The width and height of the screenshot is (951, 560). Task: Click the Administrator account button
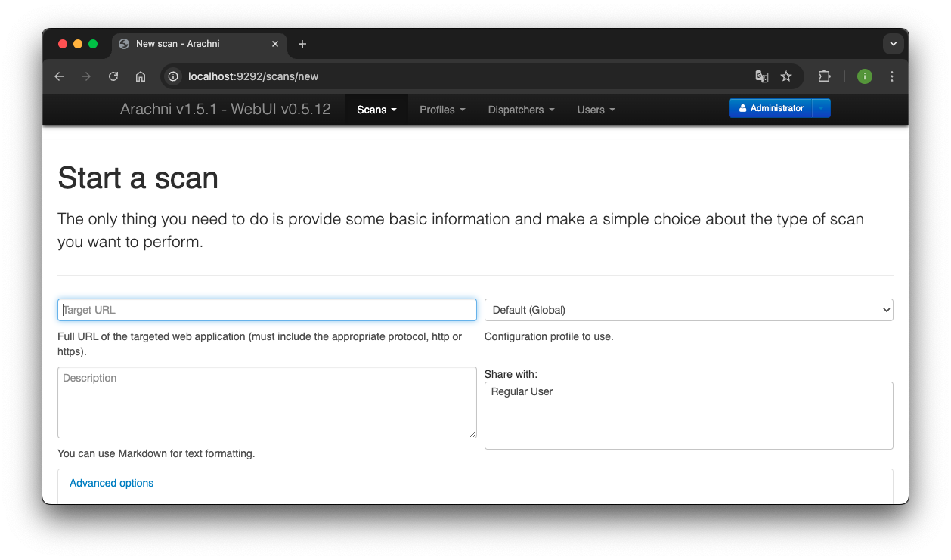(x=770, y=108)
